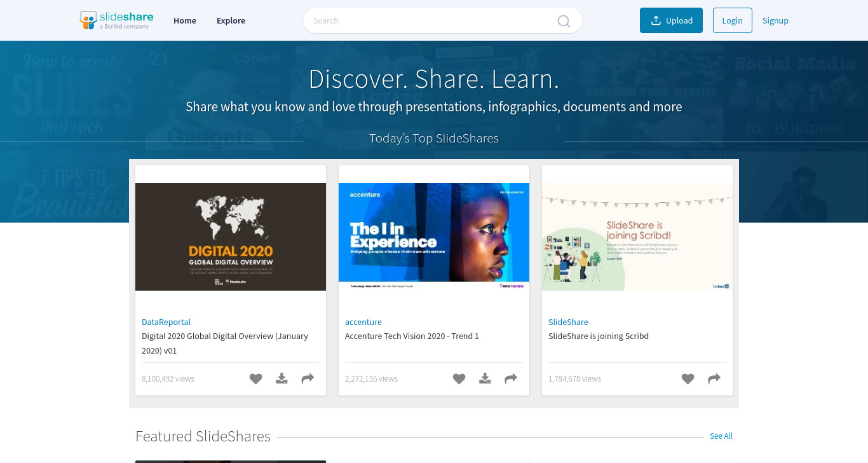Open the Signup link
Screen dimensions: 868x463
click(x=775, y=20)
